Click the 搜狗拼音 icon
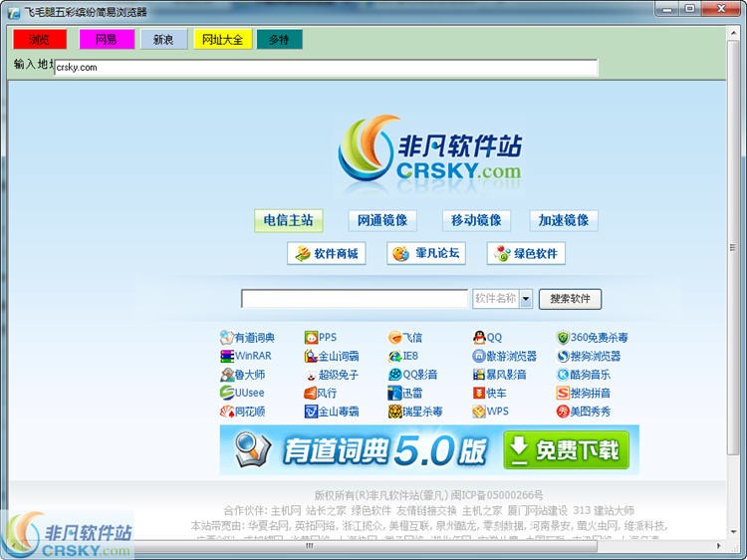This screenshot has height=560, width=747. click(x=563, y=393)
